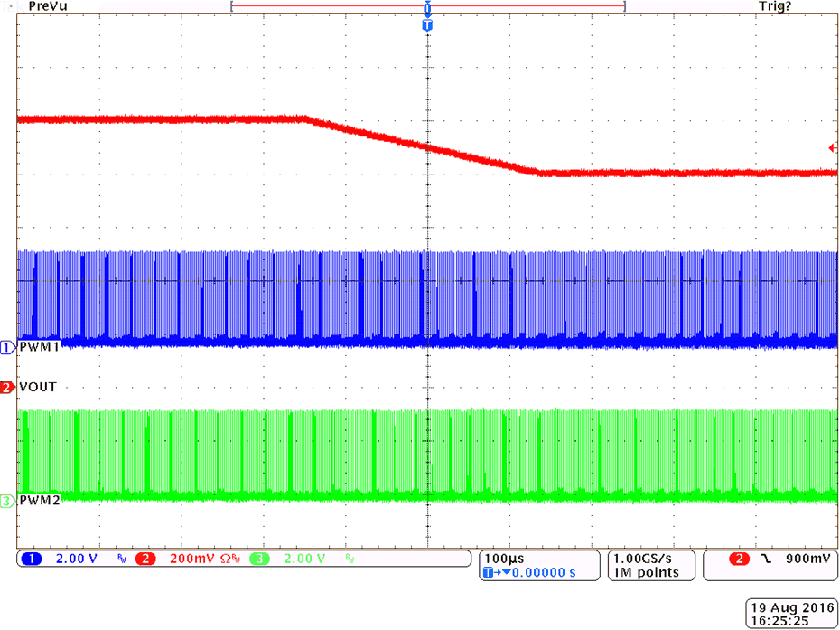Image resolution: width=840 pixels, height=630 pixels.
Task: Click the Ω impedance indicator on Channel 2
Action: (223, 559)
